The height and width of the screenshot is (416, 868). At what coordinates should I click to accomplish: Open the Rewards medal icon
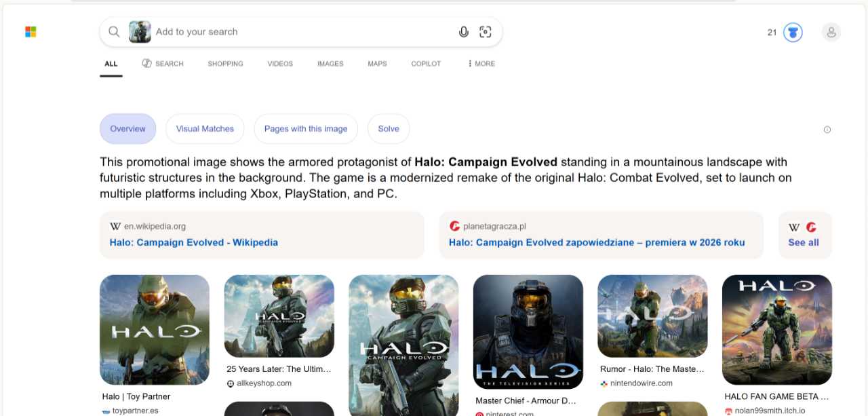(x=793, y=32)
